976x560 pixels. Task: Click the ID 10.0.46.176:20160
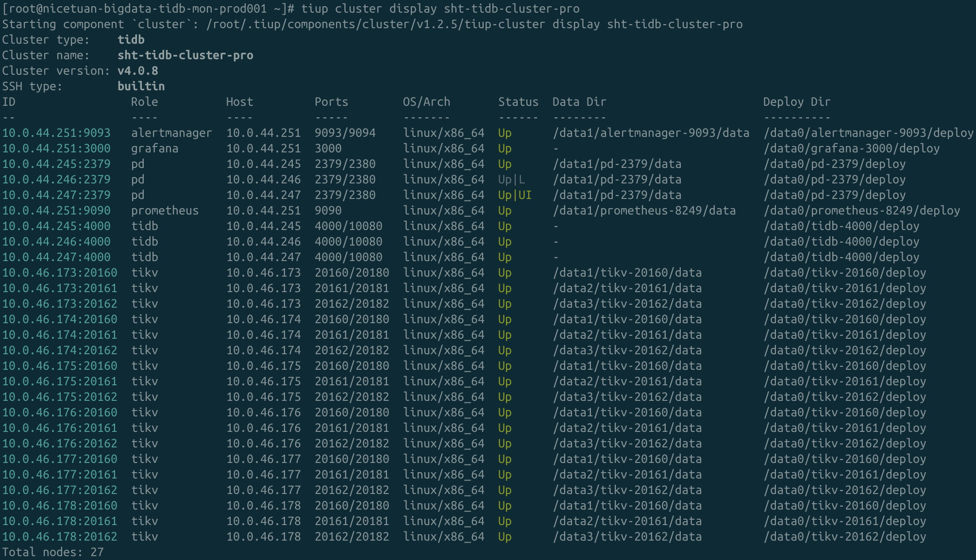(x=60, y=412)
